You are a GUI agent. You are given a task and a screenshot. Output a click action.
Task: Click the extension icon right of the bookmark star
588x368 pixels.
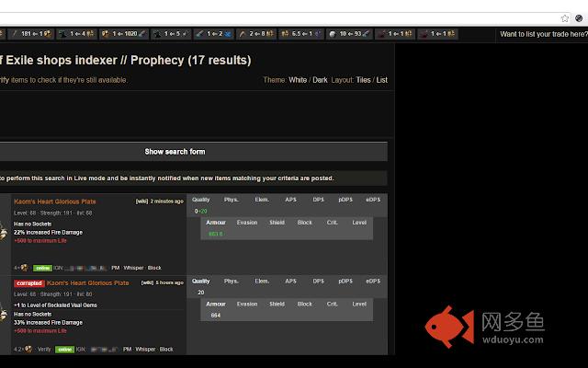tap(579, 18)
